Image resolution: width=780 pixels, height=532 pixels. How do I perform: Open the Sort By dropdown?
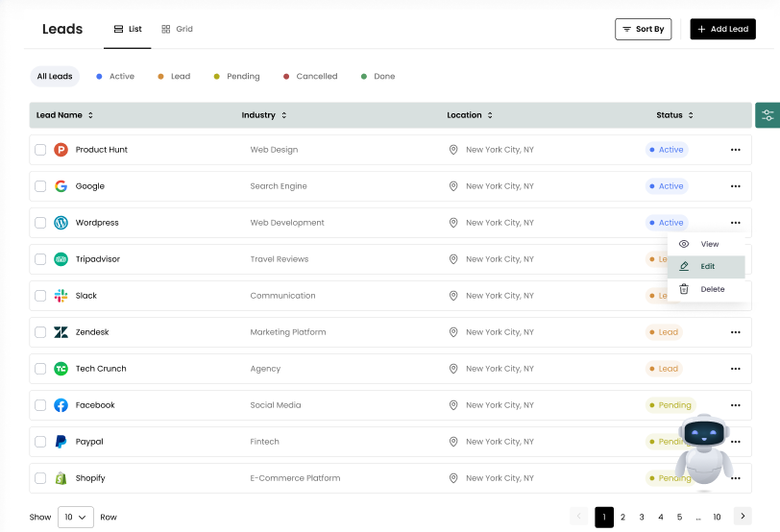643,30
